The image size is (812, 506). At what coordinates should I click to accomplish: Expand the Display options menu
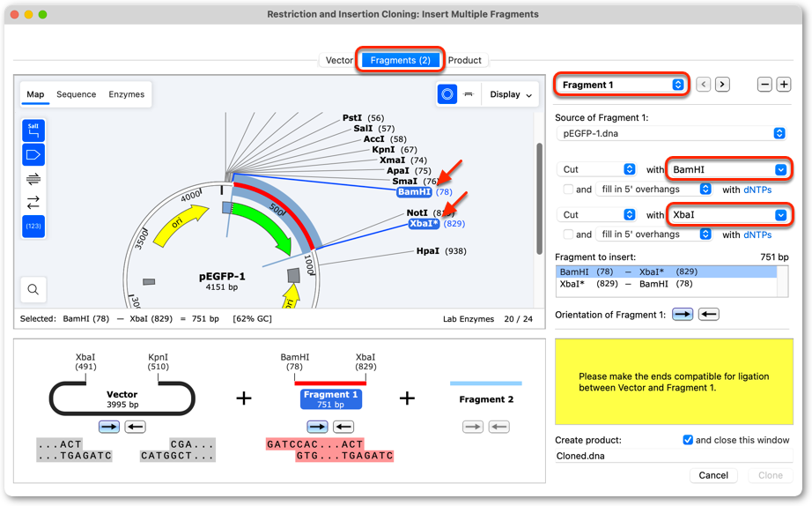pos(511,94)
